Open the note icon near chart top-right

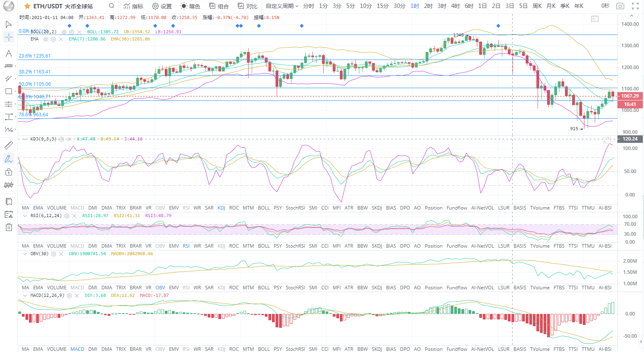[x=594, y=19]
